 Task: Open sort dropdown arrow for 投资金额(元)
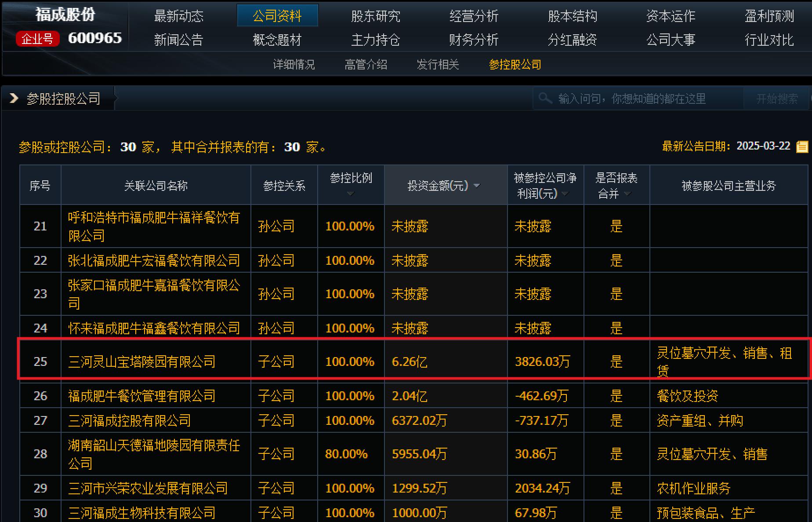(477, 186)
